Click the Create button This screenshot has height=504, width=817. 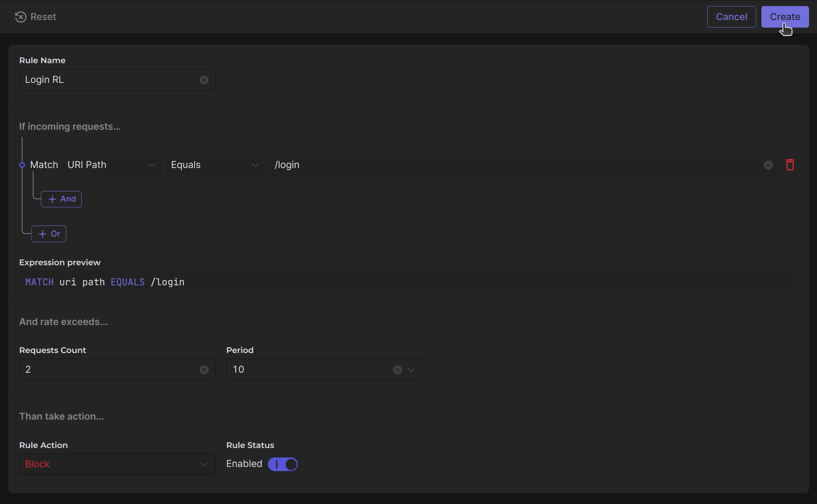click(785, 17)
